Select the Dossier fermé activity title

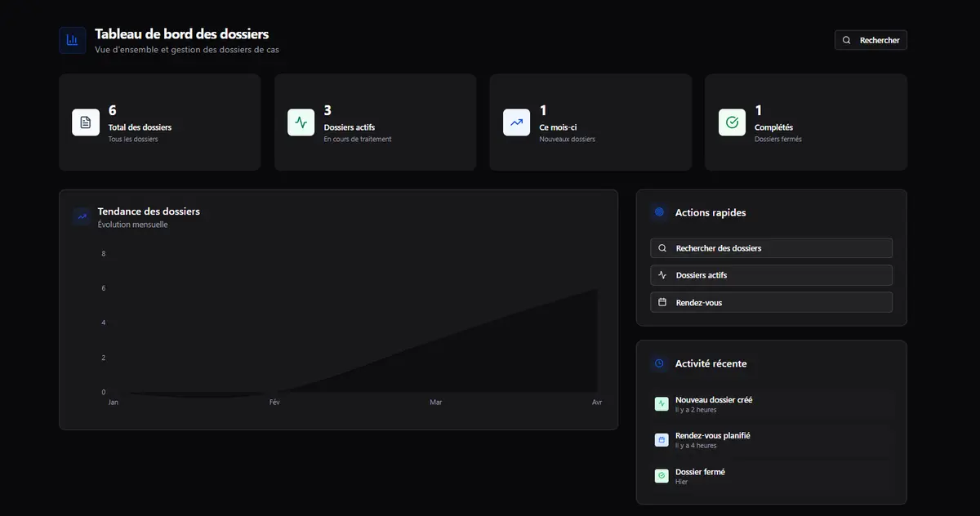tap(700, 472)
